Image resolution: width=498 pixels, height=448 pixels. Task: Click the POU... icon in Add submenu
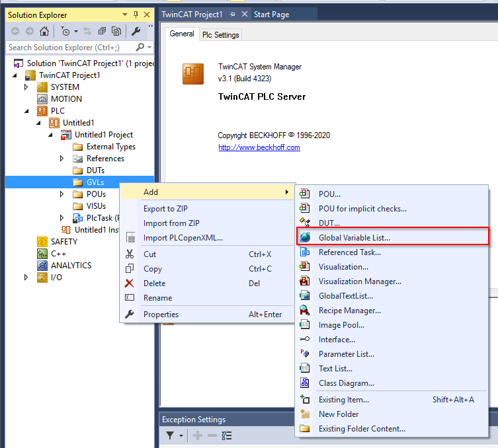(x=305, y=193)
